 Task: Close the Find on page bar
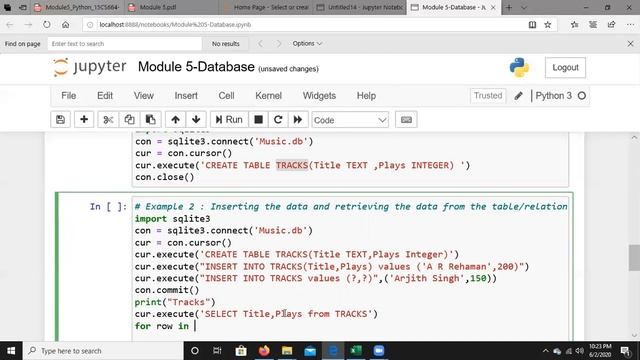(630, 44)
